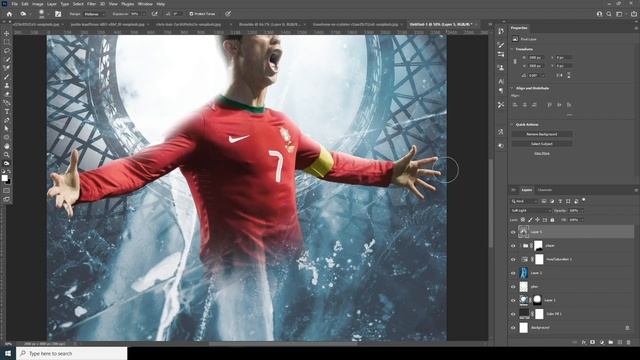The height and width of the screenshot is (360, 640).
Task: Click the Delete layer trash icon
Action: [x=629, y=342]
